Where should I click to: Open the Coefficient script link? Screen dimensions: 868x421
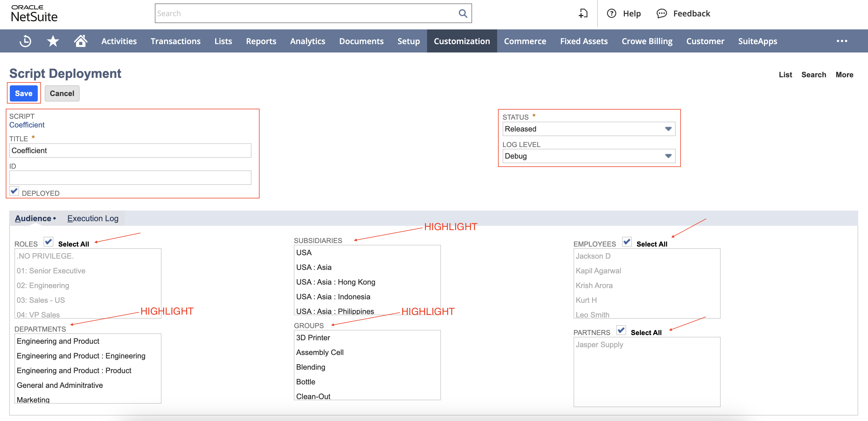pos(27,125)
